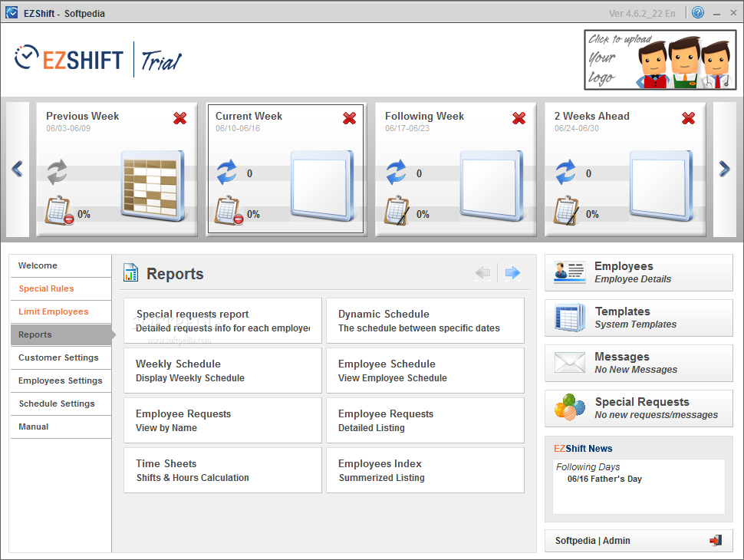Select the Reports sidebar tab

[61, 334]
